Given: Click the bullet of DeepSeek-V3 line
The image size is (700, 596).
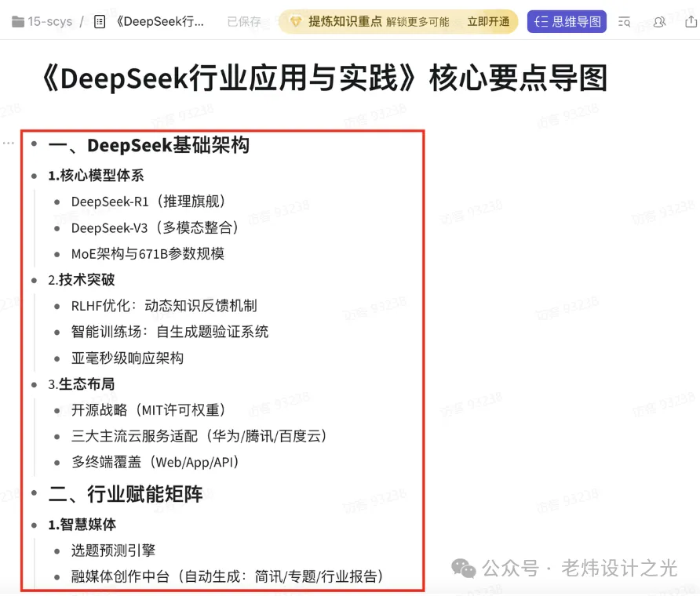Looking at the screenshot, I should point(57,228).
